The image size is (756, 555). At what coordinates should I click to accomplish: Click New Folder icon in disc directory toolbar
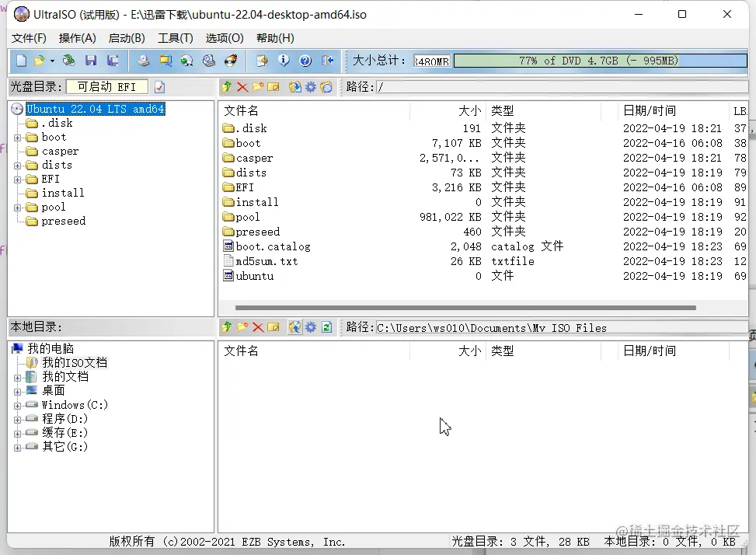coord(258,87)
